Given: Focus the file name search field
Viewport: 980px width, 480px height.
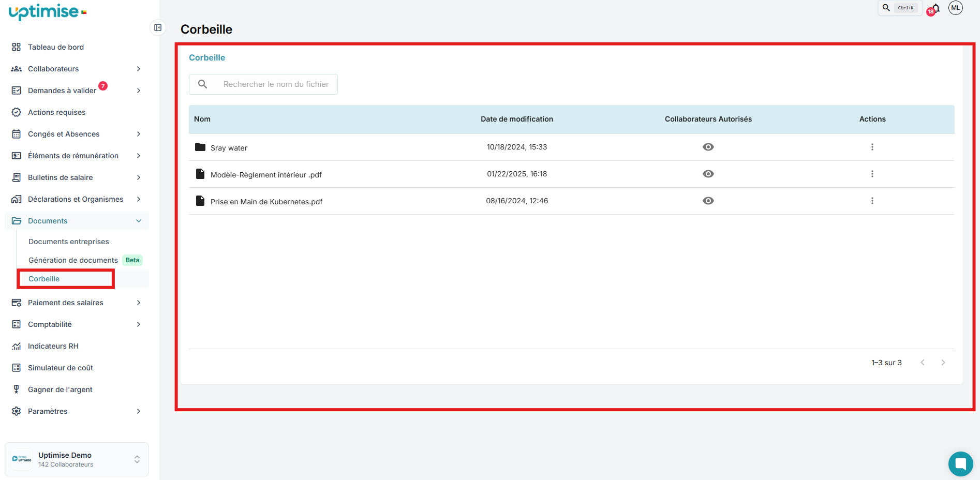Looking at the screenshot, I should (263, 84).
